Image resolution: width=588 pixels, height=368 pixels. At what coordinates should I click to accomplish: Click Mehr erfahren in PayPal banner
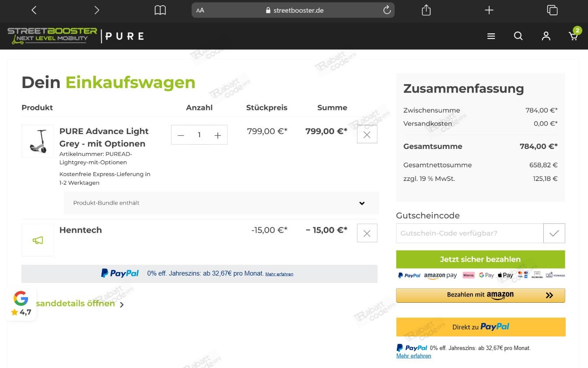click(279, 274)
